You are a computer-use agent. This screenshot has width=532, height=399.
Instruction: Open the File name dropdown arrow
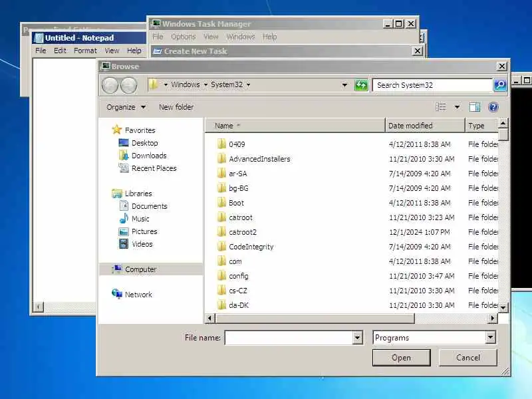[x=357, y=338]
